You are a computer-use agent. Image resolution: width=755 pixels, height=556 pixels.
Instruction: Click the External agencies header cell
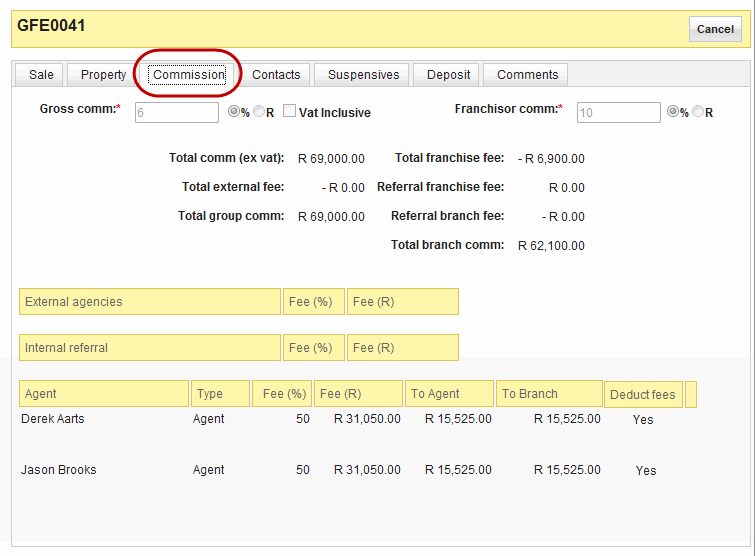150,302
